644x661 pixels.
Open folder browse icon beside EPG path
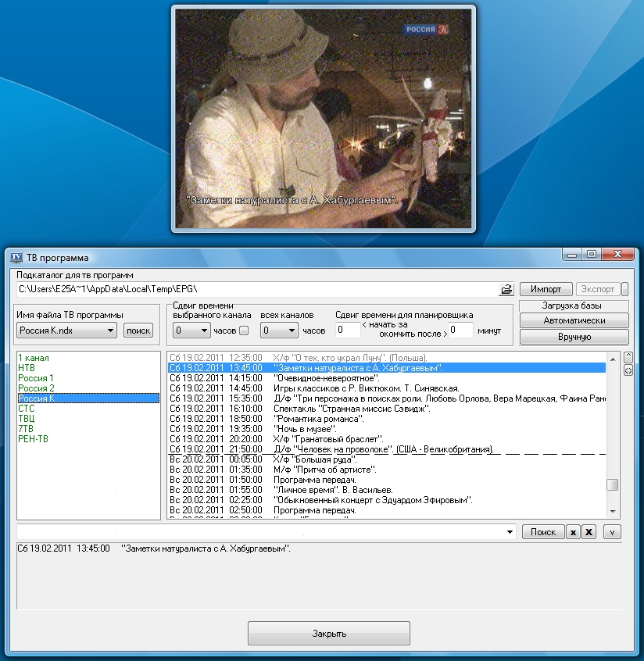(x=506, y=289)
